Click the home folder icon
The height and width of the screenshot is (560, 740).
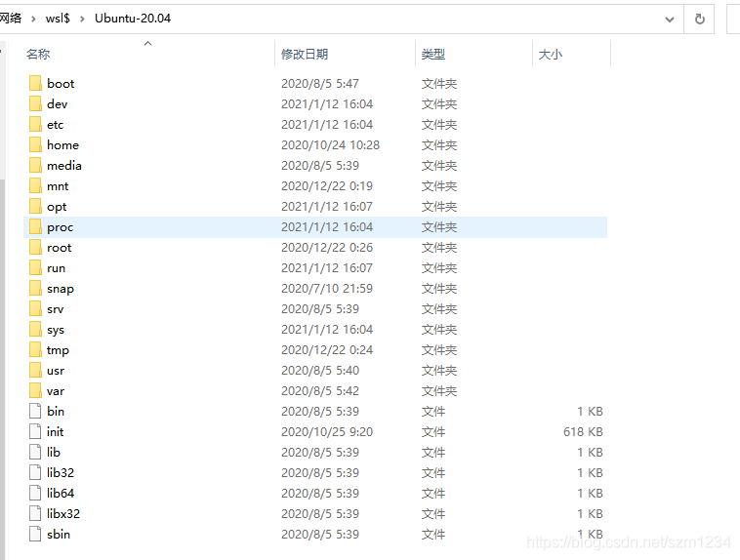[x=35, y=144]
